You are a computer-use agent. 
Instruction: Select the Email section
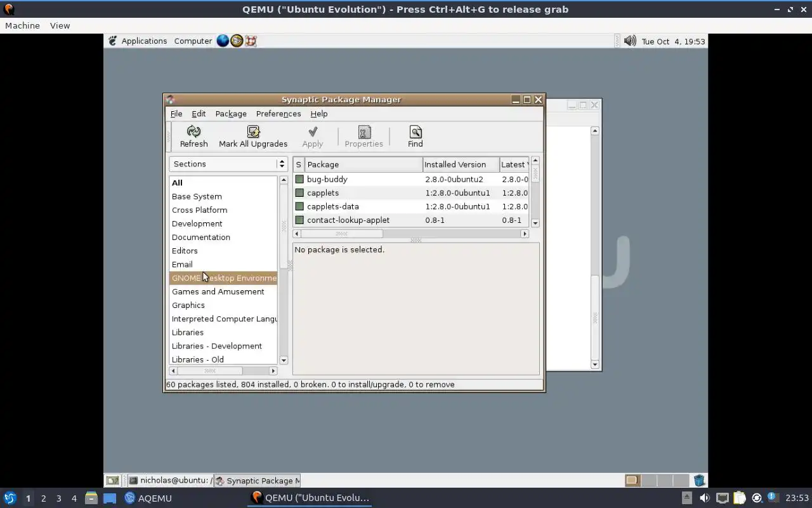click(x=223, y=265)
